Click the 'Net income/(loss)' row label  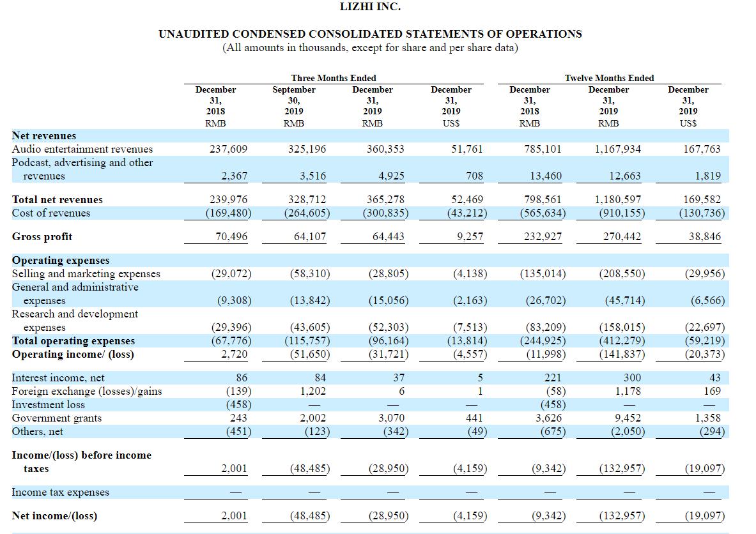click(54, 516)
